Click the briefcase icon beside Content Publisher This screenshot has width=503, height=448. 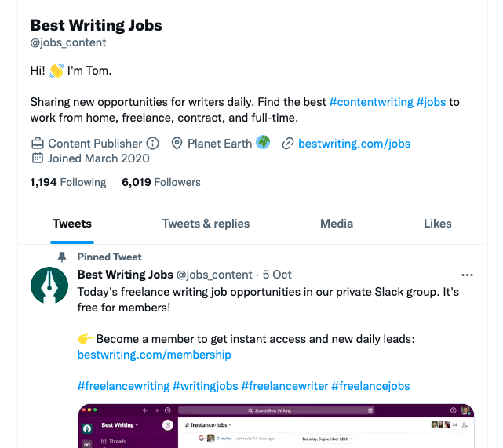tap(38, 144)
